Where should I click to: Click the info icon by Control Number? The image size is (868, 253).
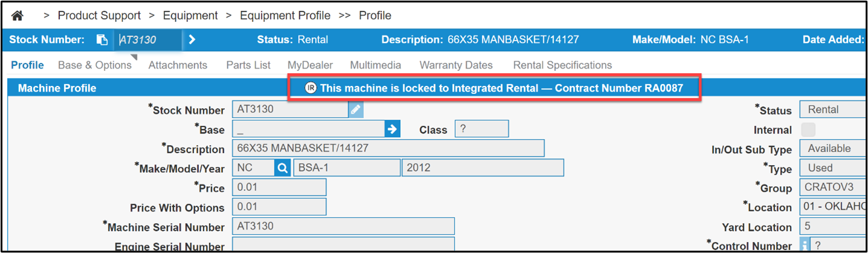[805, 245]
